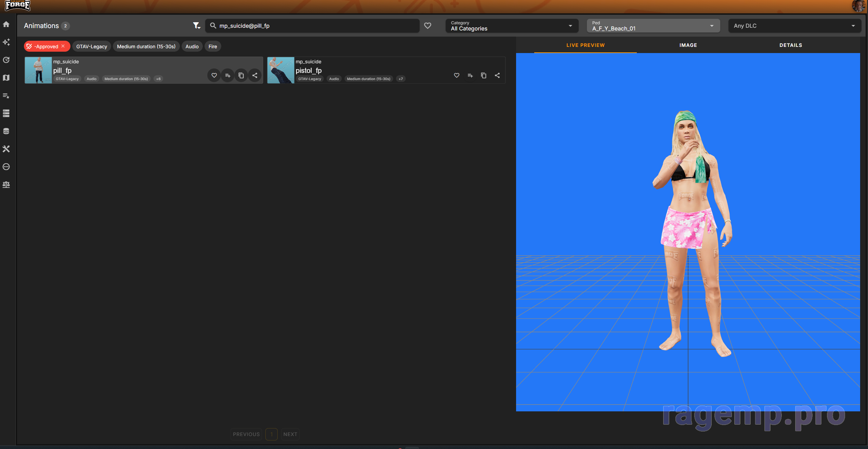
Task: Expand the Category dropdown
Action: 512,26
